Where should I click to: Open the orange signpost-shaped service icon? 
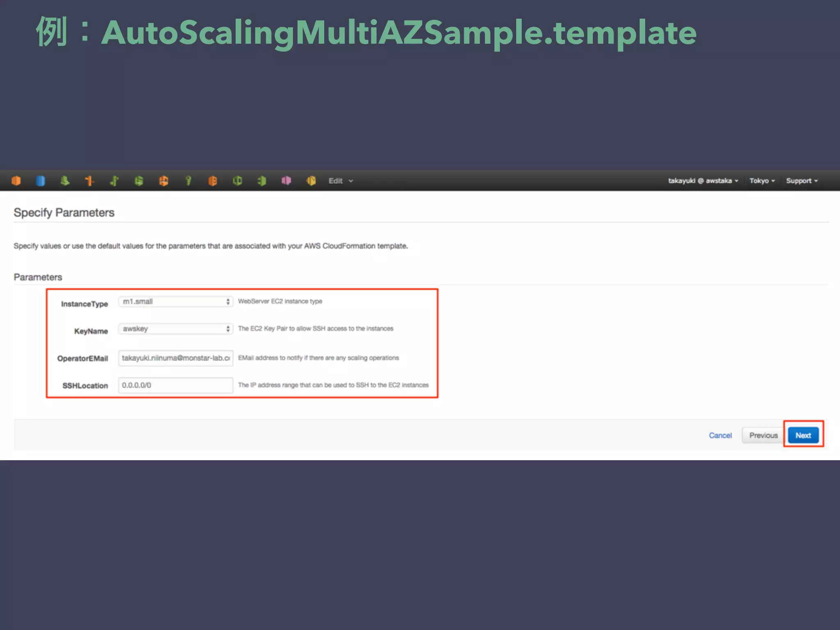click(x=89, y=181)
